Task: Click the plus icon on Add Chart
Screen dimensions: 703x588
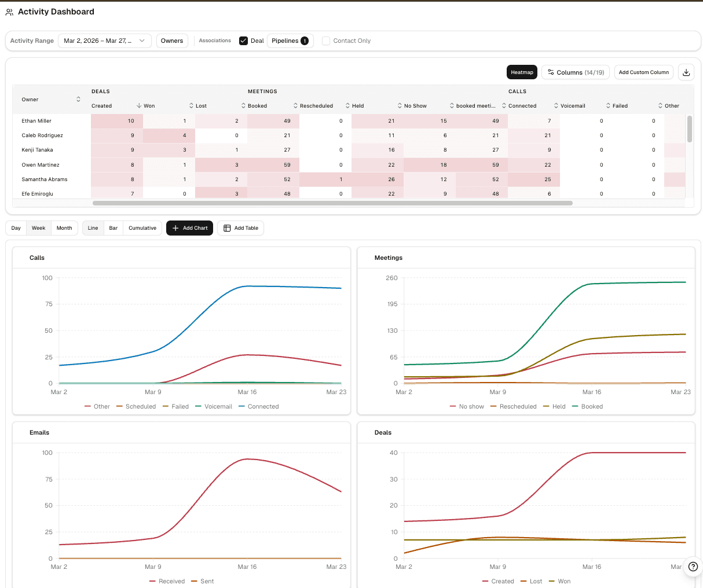Action: [x=175, y=228]
